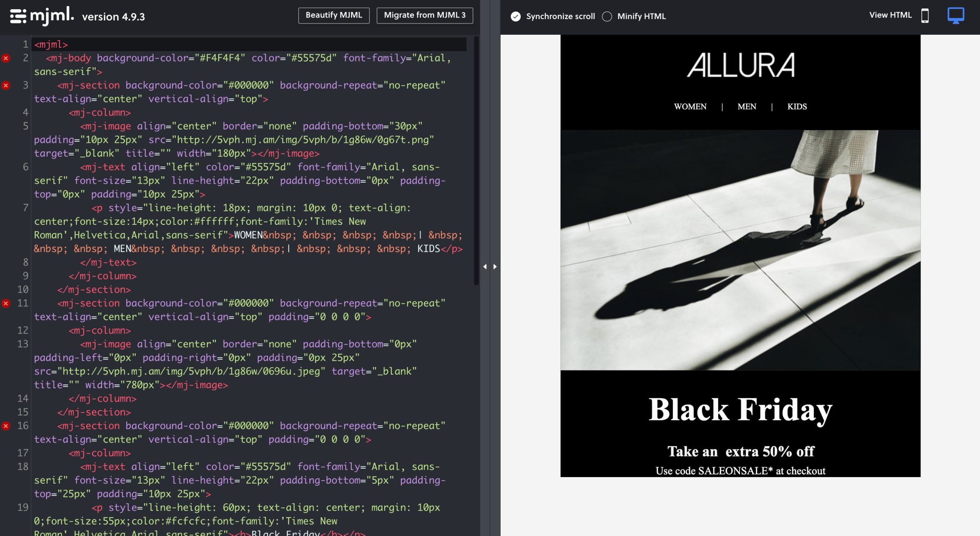980x536 pixels.
Task: Click KIDS link in email preview
Action: click(797, 107)
